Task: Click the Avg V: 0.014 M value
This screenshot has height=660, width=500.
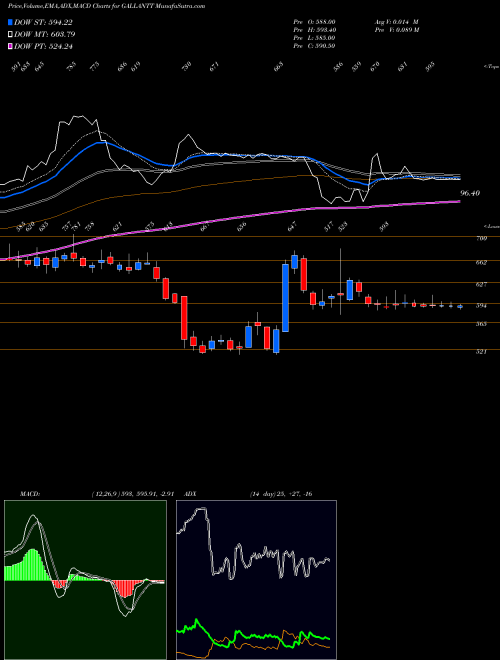Action: (x=396, y=22)
